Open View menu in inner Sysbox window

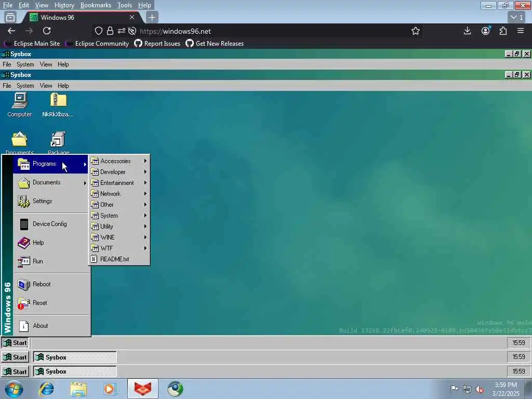coord(46,86)
